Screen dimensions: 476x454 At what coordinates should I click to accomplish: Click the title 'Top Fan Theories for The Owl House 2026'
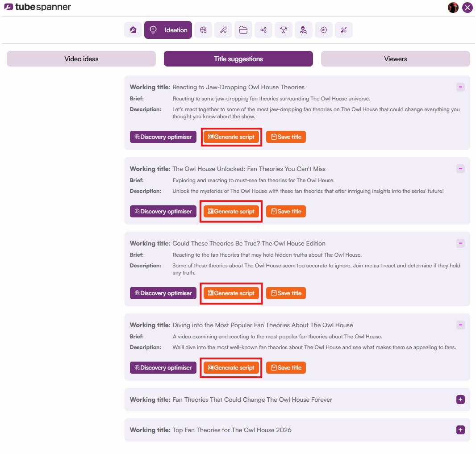[x=232, y=430]
